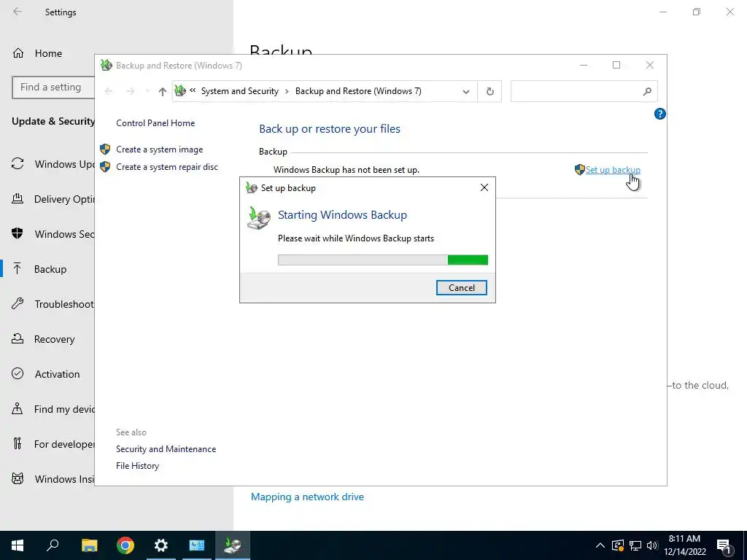This screenshot has width=747, height=560.
Task: Click the search magnifier icon in Control Panel
Action: pos(646,91)
